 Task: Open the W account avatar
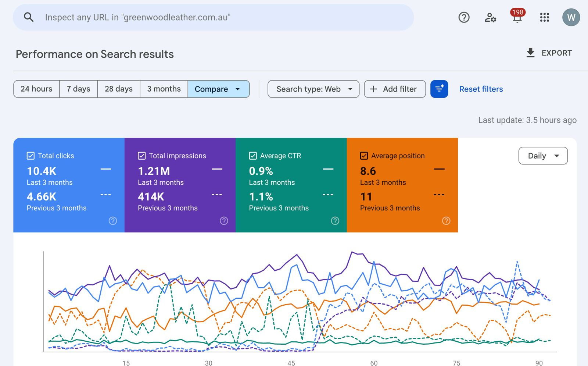click(571, 17)
